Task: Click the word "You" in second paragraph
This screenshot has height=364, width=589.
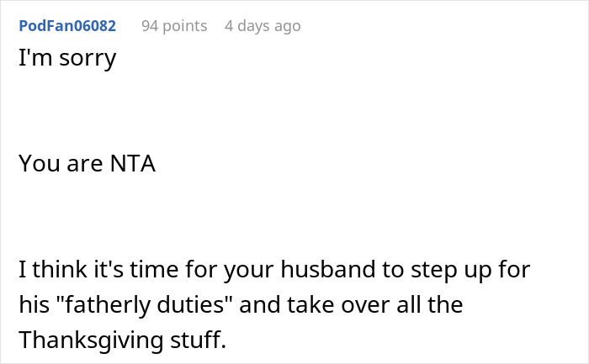Action: (x=40, y=164)
